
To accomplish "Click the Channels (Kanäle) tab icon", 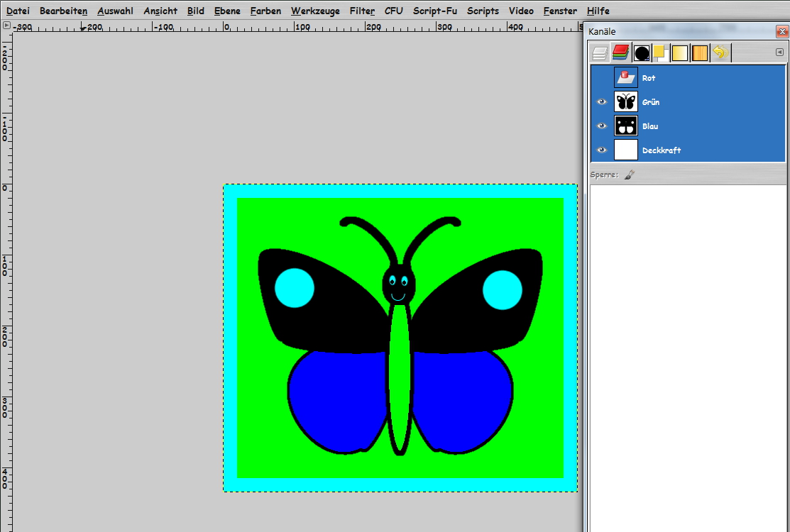I will 621,53.
